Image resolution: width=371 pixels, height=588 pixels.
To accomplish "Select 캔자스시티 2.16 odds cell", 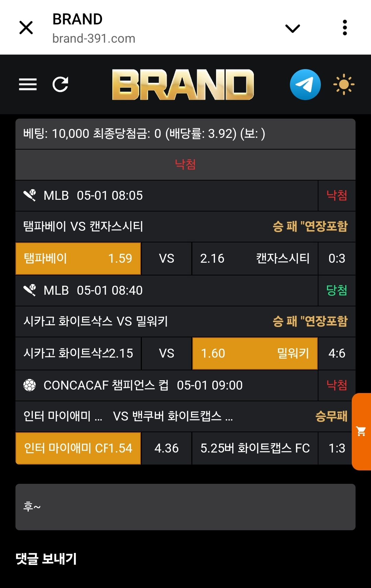I will click(x=255, y=259).
